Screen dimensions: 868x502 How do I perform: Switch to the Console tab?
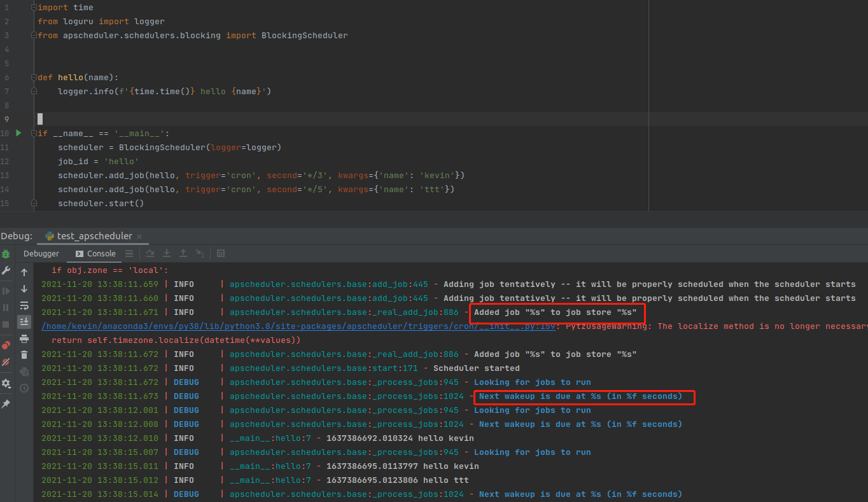[x=95, y=253]
